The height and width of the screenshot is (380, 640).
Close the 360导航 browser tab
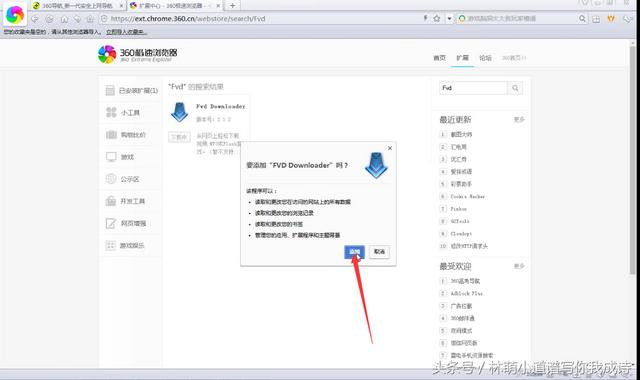point(121,6)
